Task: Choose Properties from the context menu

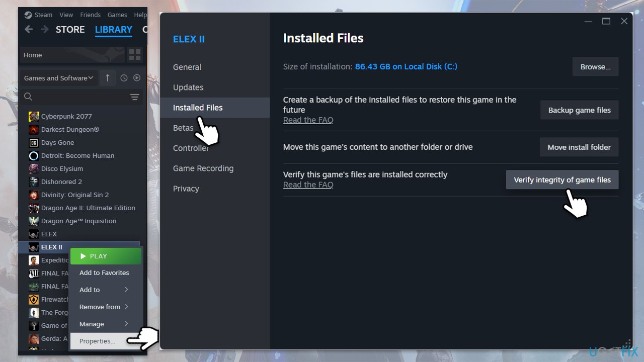Action: (x=97, y=341)
